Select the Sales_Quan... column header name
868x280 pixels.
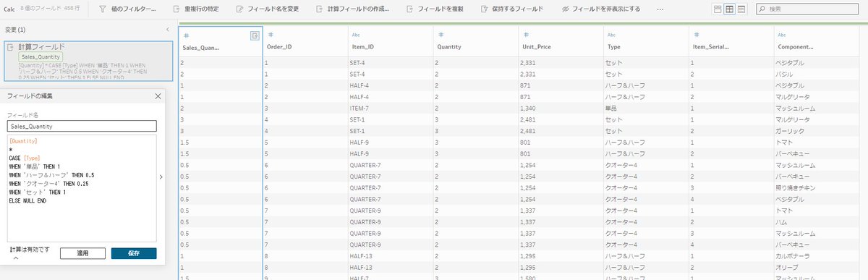(x=200, y=48)
